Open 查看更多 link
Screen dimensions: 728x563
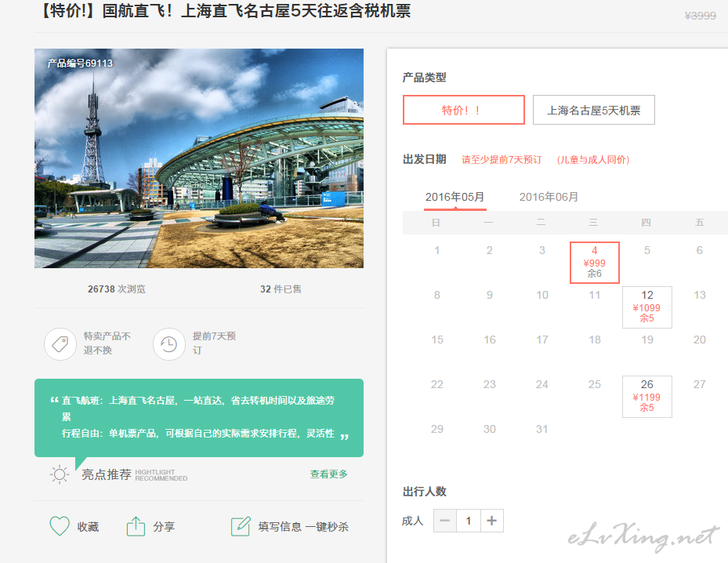click(x=328, y=474)
